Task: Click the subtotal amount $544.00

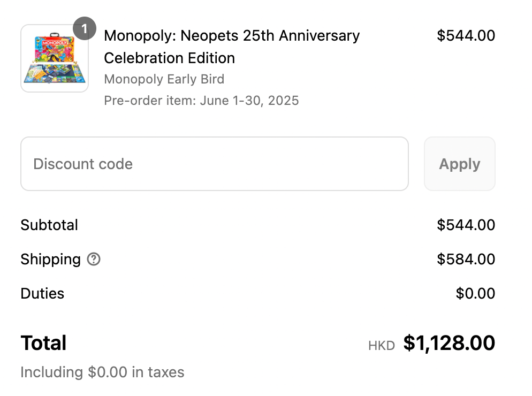Action: [466, 225]
